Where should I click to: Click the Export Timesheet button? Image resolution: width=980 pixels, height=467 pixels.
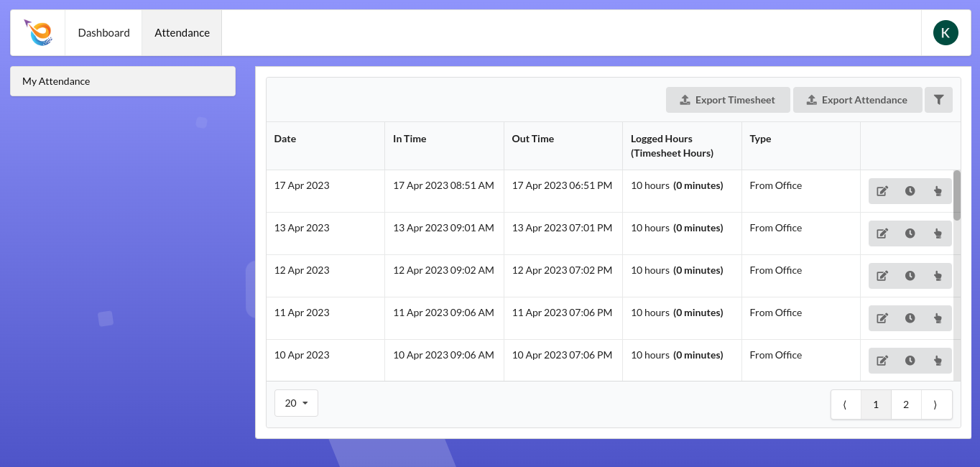coord(728,100)
